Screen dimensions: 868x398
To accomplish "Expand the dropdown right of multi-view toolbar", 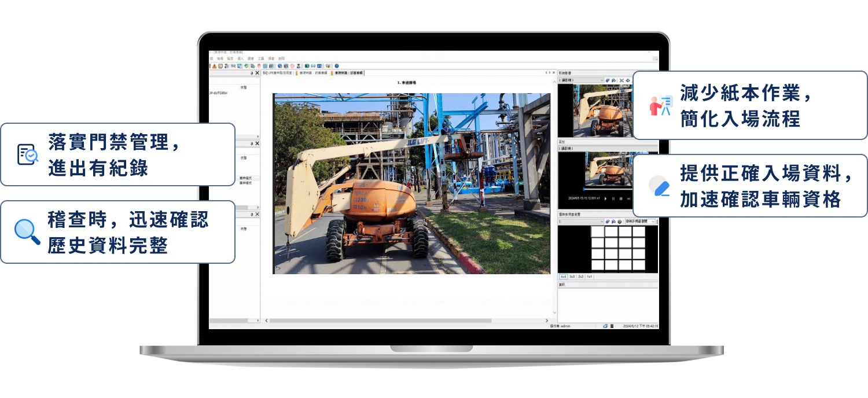I will (x=654, y=222).
